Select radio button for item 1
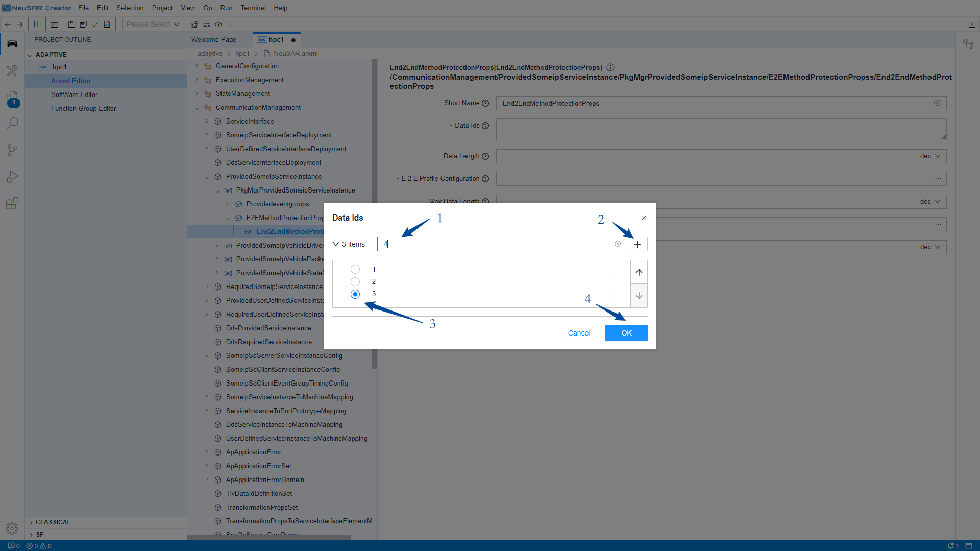This screenshot has width=980, height=551. (x=355, y=269)
